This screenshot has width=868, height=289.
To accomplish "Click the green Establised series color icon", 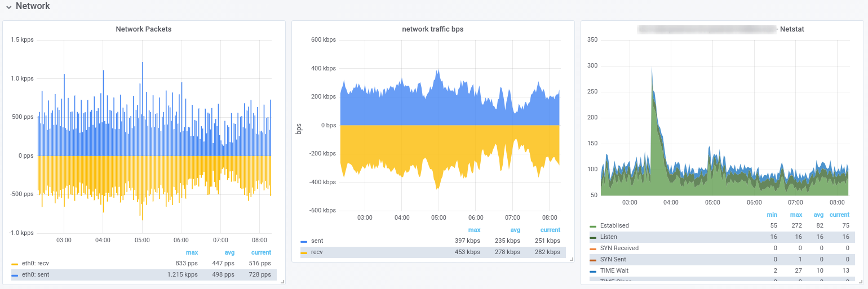I will [593, 226].
